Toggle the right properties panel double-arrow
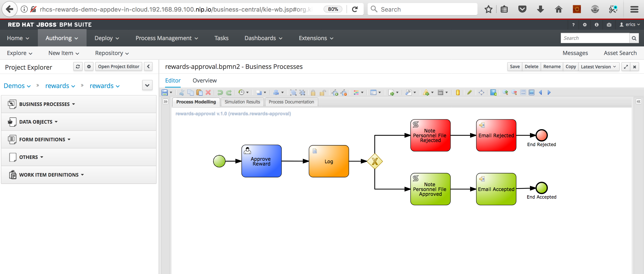 coord(638,102)
